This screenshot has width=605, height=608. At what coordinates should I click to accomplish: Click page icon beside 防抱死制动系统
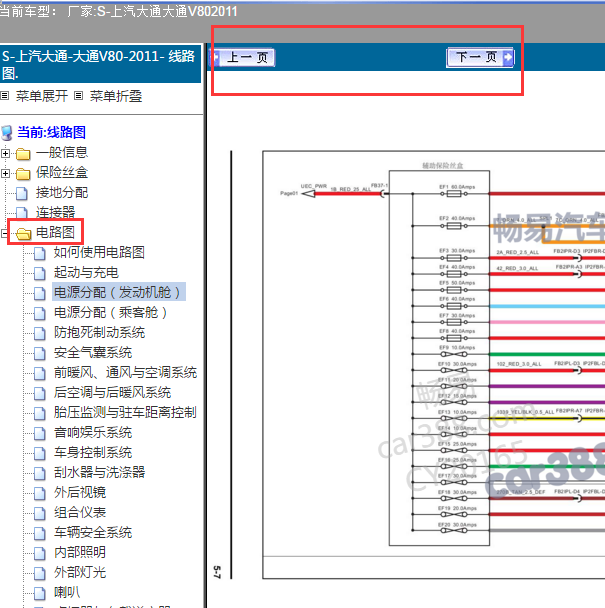[40, 333]
